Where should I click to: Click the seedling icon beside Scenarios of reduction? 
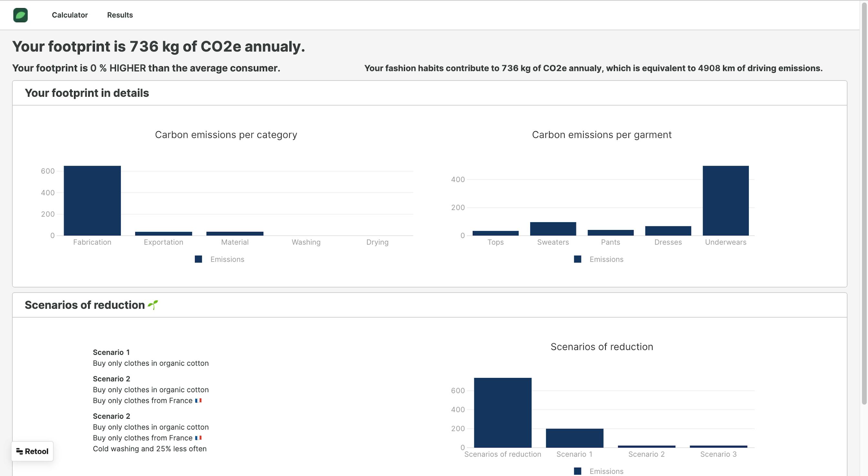153,305
